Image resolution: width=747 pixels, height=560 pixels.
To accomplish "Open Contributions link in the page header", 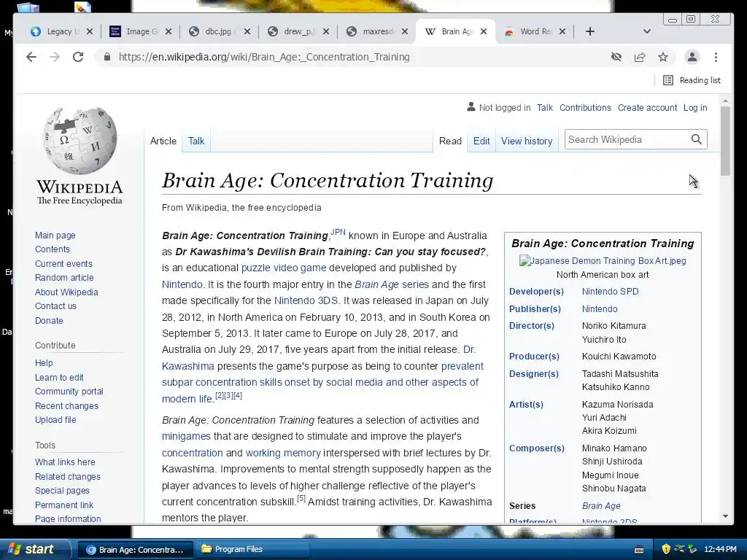I will (585, 108).
